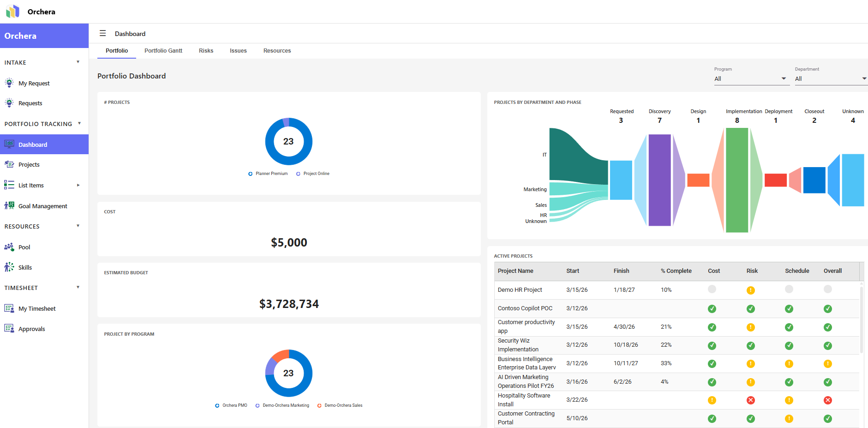The image size is (868, 428).
Task: Click the My Timesheet icon
Action: [9, 308]
